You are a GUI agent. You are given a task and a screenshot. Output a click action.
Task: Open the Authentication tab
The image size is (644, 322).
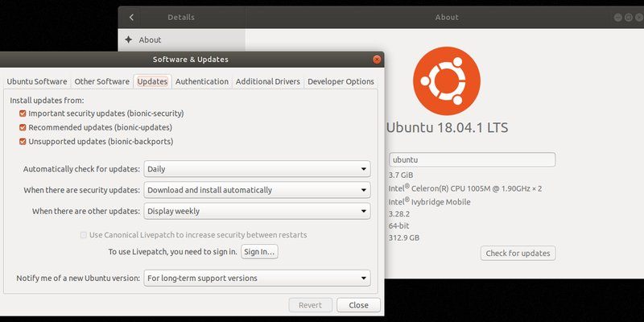[x=202, y=81]
